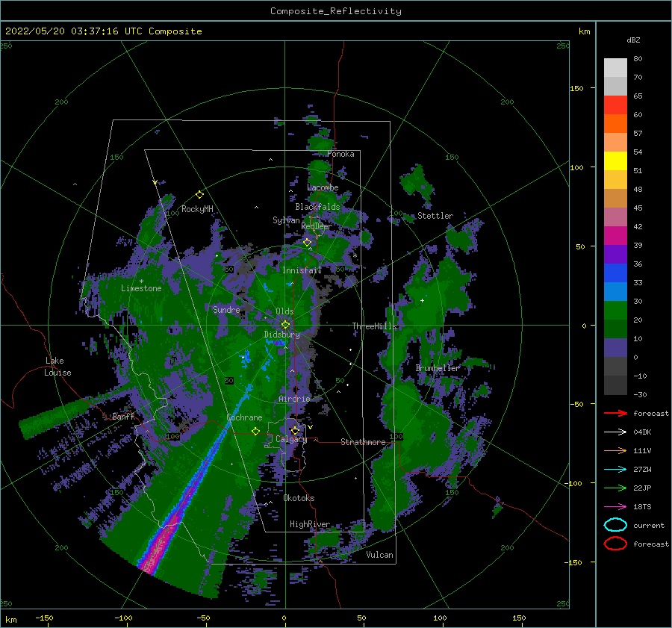Screen dimensions: 672x628
Task: Select the light gray 80 dBZ swatch
Action: [615, 68]
